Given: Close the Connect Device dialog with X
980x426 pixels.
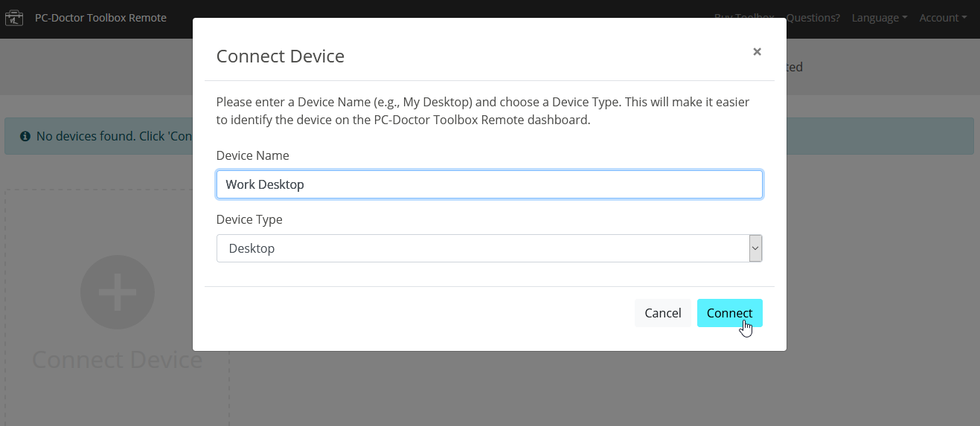Looking at the screenshot, I should (757, 51).
